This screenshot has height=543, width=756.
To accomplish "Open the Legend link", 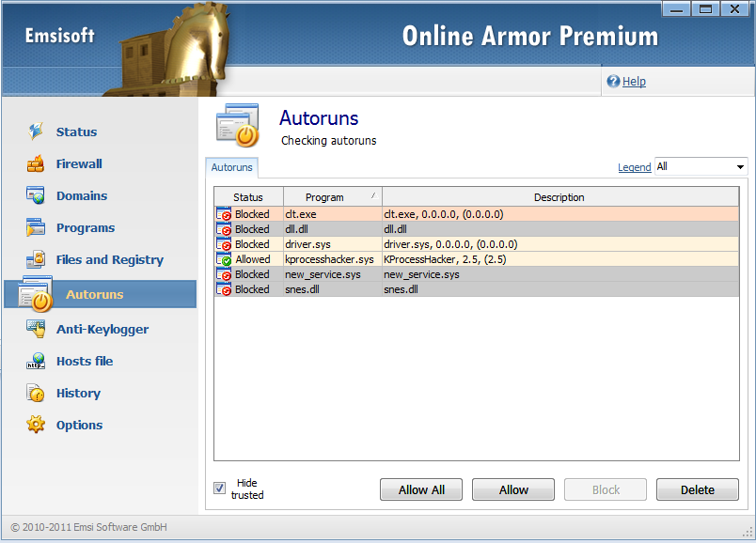I will (x=635, y=167).
